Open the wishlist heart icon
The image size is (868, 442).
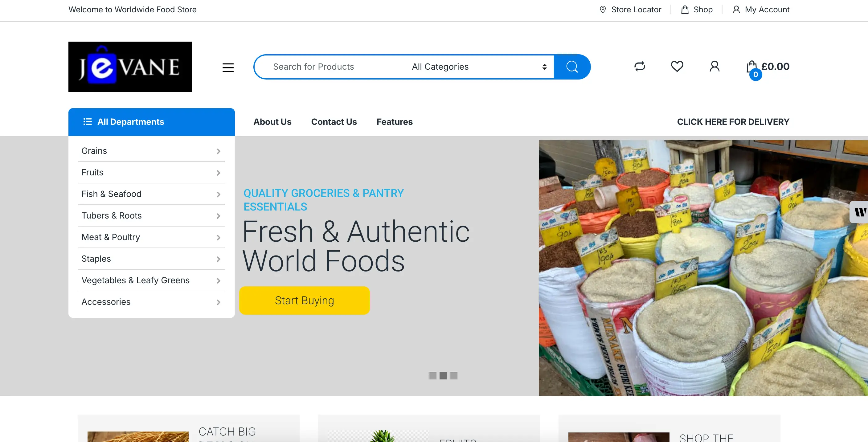coord(677,66)
